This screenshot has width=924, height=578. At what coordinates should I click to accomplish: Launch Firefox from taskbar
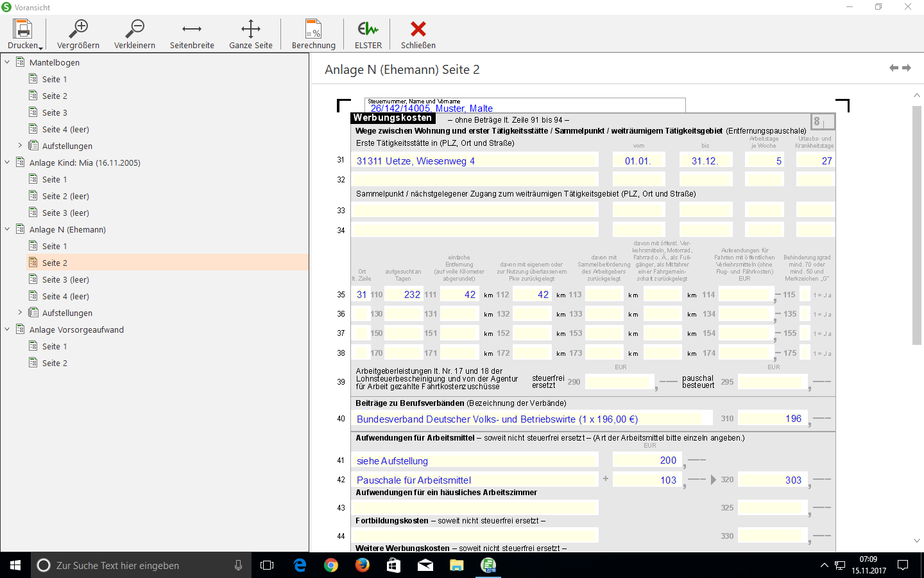[x=363, y=565]
